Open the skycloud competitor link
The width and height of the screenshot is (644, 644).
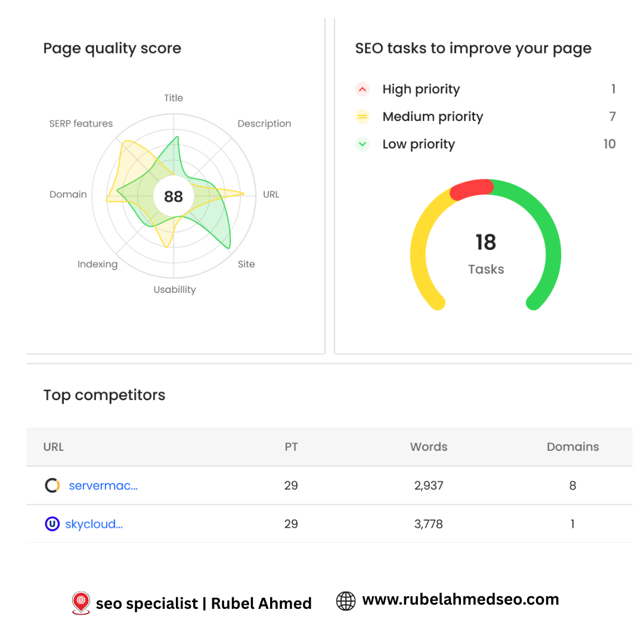tap(94, 524)
